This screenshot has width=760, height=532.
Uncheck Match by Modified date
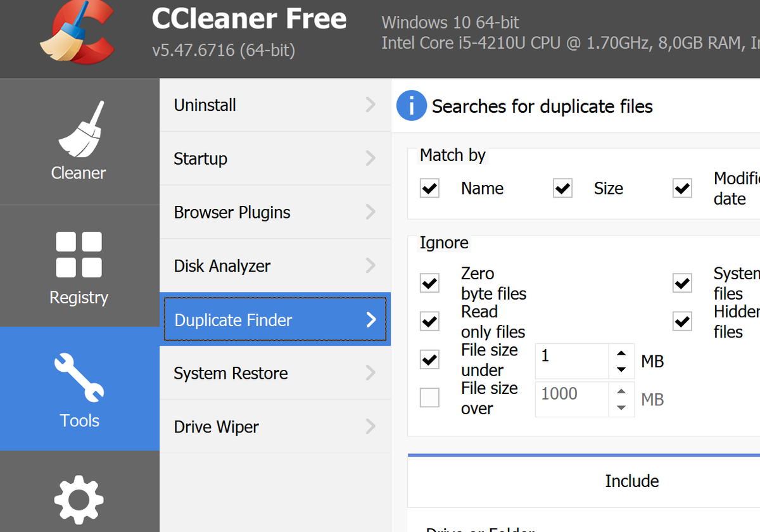click(682, 188)
